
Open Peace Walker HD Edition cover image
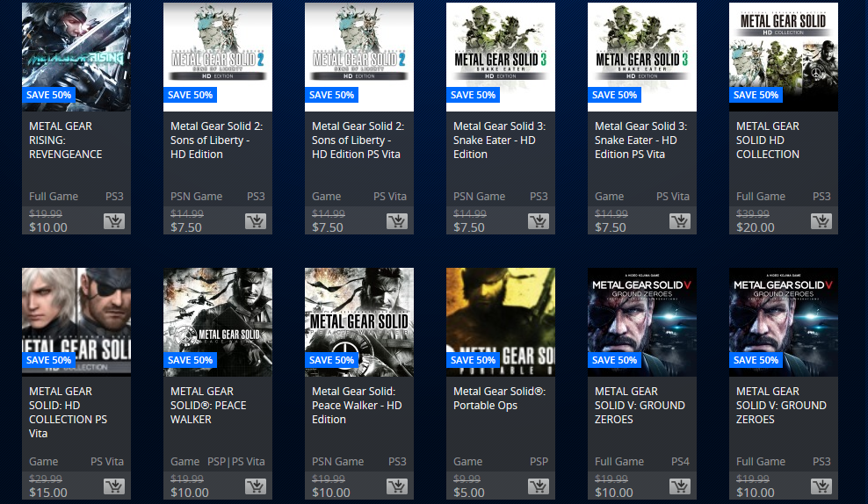pyautogui.click(x=359, y=322)
